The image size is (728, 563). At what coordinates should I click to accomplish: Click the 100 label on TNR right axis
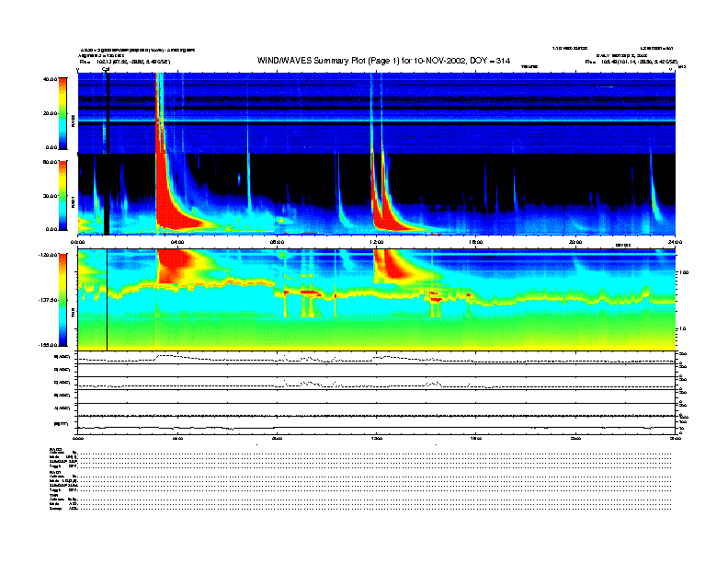pos(684,272)
